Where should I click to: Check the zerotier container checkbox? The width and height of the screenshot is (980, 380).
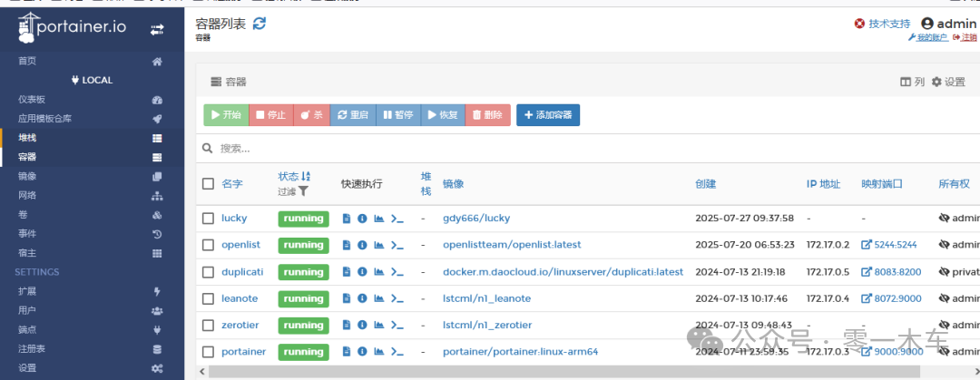pos(208,325)
